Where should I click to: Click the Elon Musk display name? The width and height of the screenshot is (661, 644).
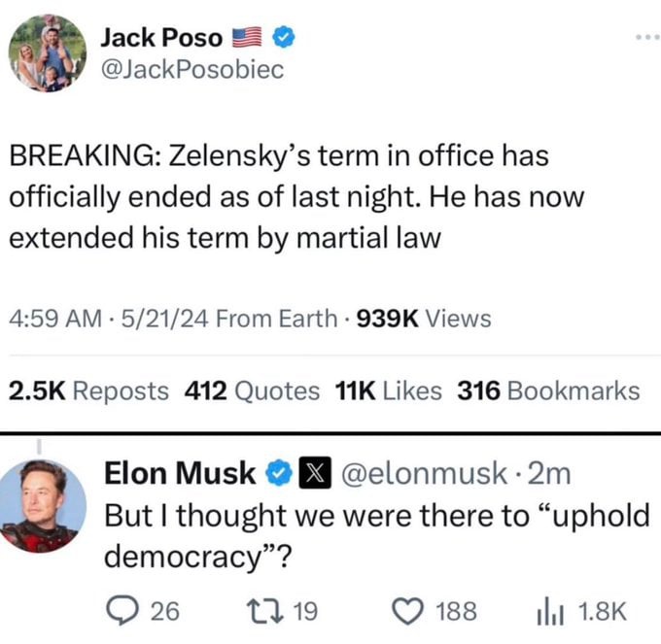point(180,473)
